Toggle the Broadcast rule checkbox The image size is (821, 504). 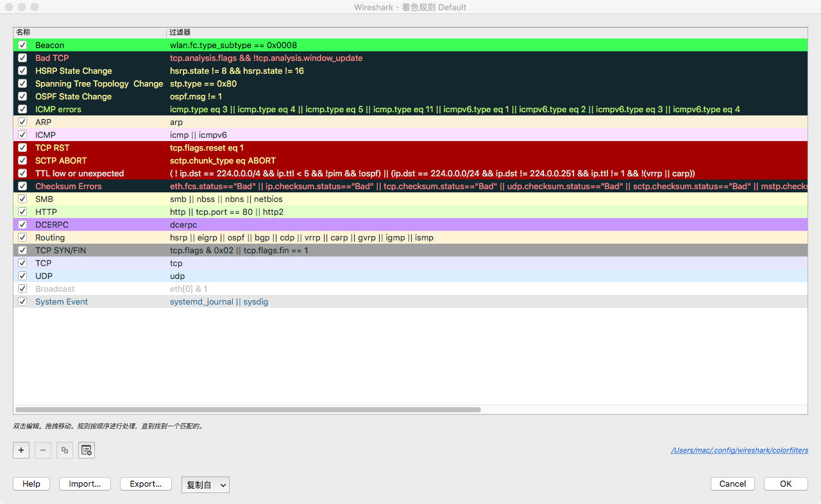click(x=22, y=289)
